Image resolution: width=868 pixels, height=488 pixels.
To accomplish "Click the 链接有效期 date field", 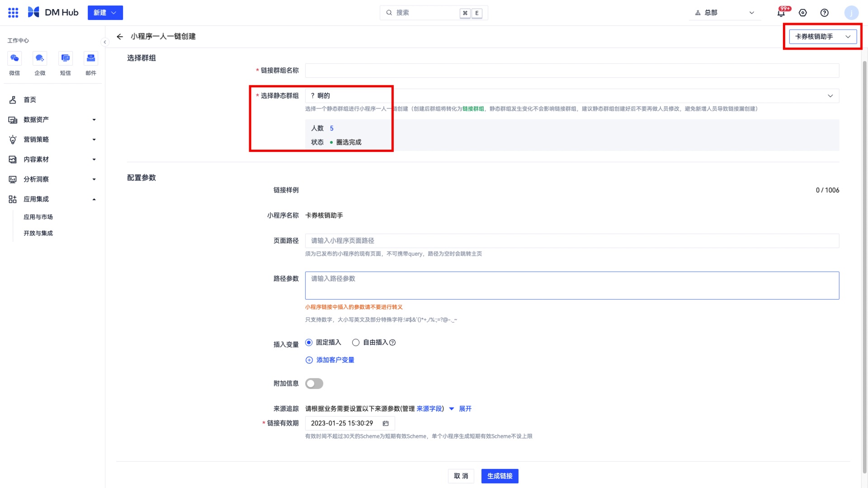I will point(350,423).
